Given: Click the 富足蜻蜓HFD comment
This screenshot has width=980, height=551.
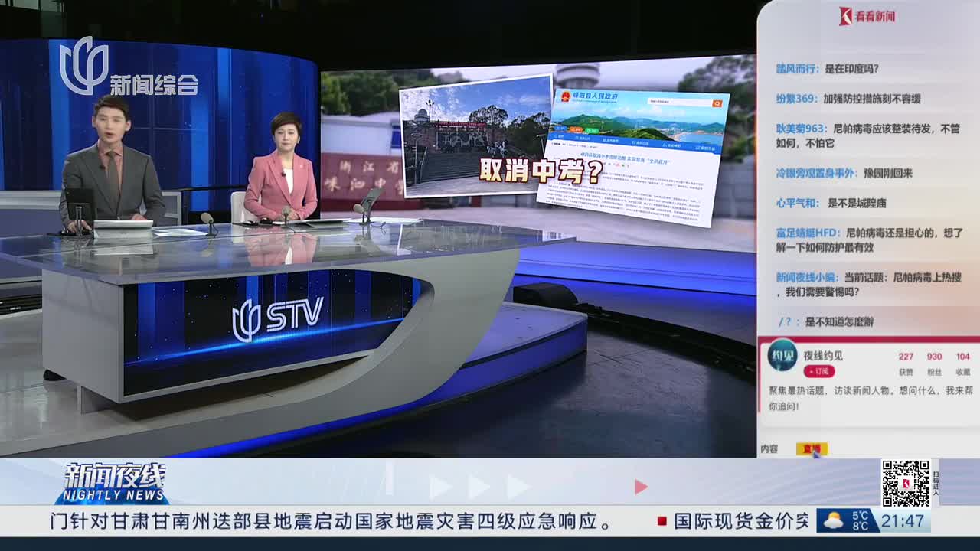Looking at the screenshot, I should [869, 240].
